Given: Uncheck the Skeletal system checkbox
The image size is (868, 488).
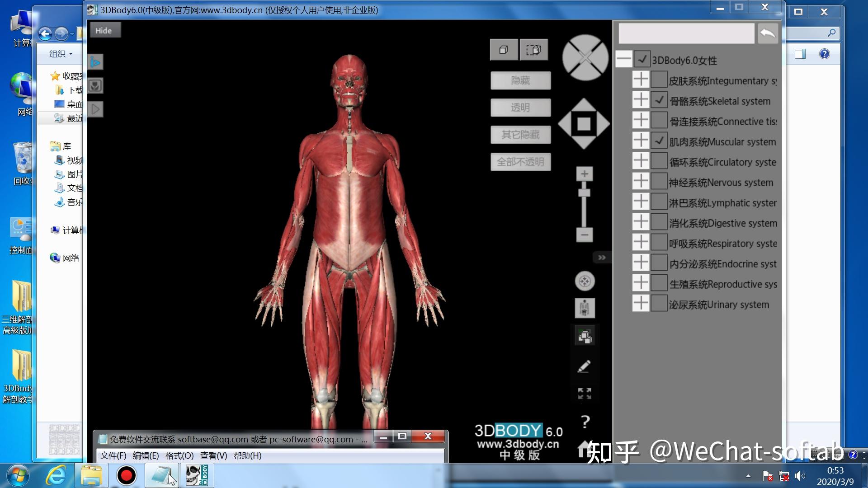Looking at the screenshot, I should coord(659,100).
